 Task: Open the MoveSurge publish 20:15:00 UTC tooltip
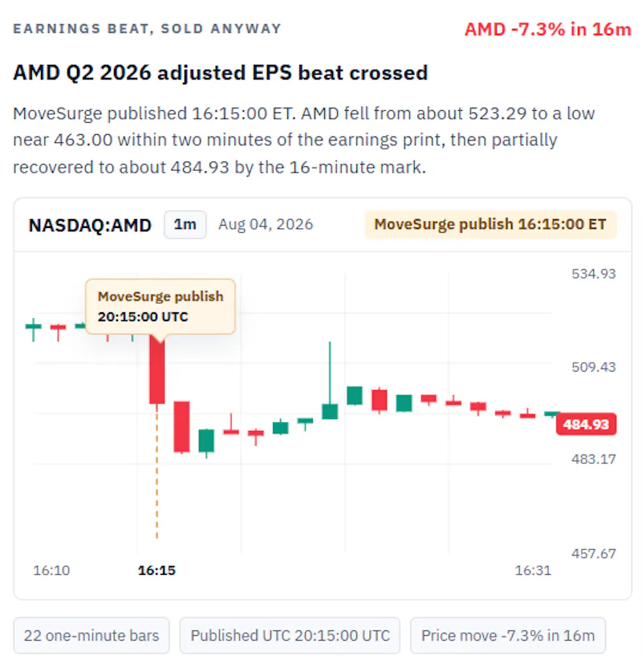(160, 307)
